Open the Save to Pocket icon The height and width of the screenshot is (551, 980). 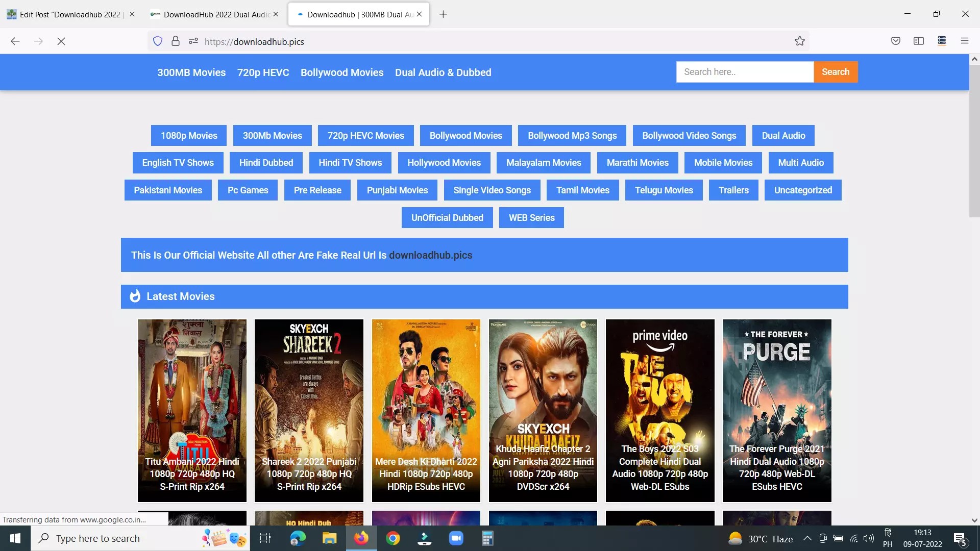(896, 41)
